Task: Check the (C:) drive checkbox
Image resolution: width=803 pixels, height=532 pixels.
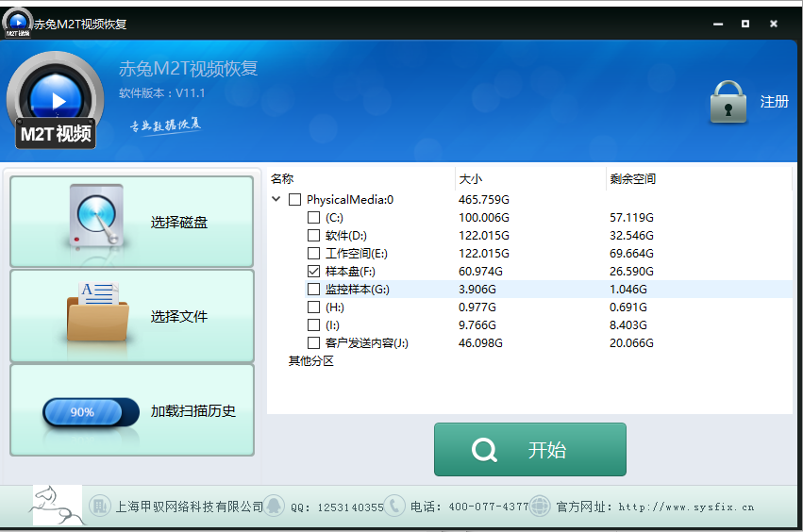Action: click(x=313, y=218)
